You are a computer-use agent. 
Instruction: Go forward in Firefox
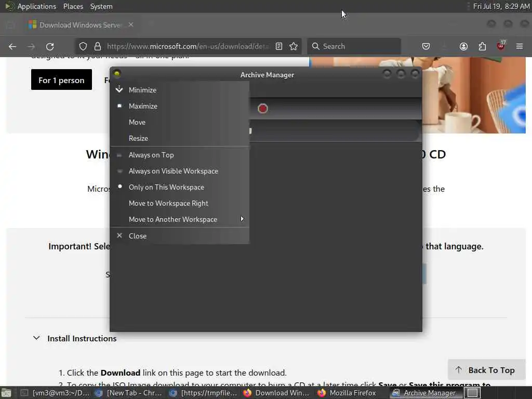[x=31, y=46]
